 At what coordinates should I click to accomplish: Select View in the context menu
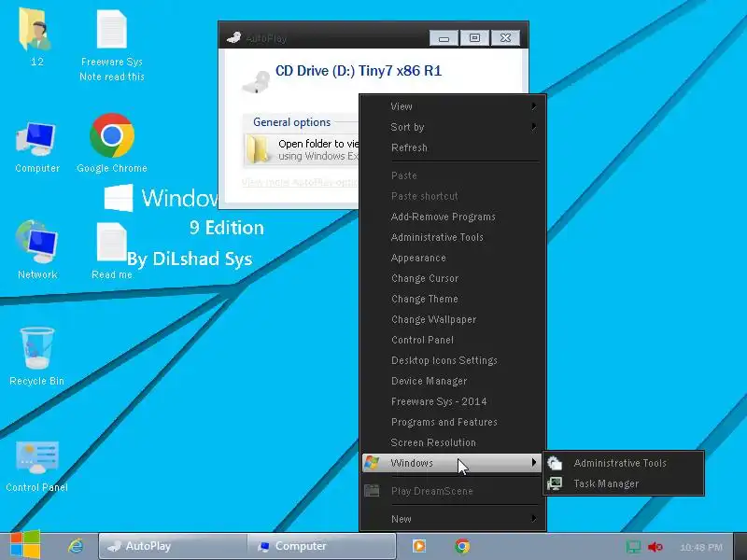[x=452, y=106]
